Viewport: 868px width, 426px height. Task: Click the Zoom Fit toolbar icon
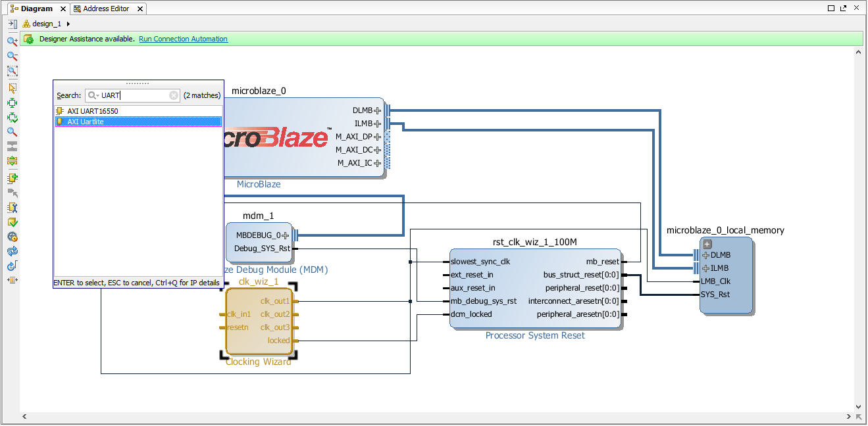point(12,71)
